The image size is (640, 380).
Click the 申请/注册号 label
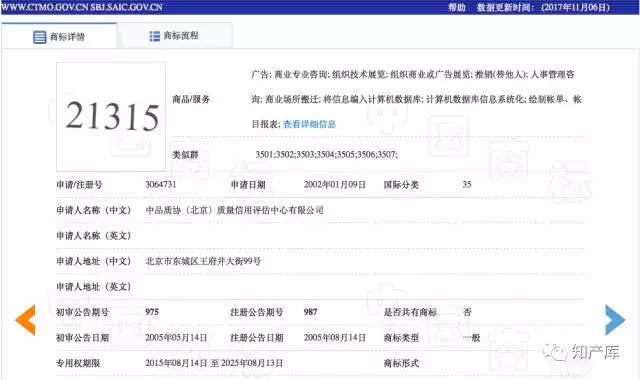79,184
